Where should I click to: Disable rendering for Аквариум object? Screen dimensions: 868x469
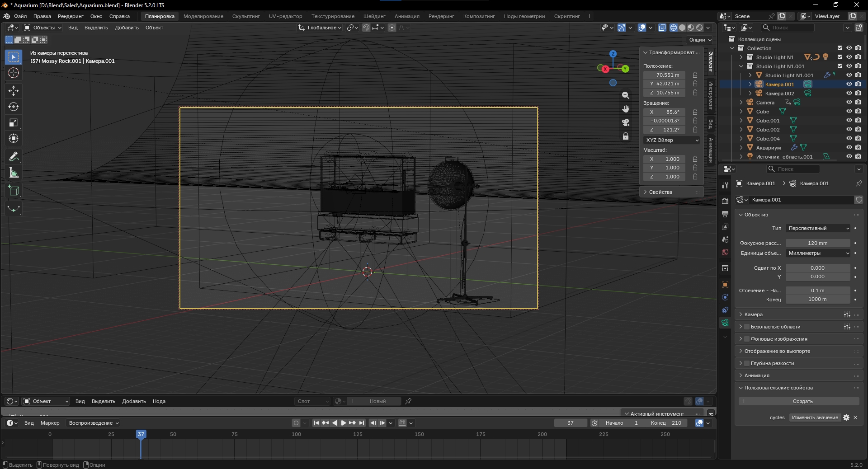pos(858,147)
